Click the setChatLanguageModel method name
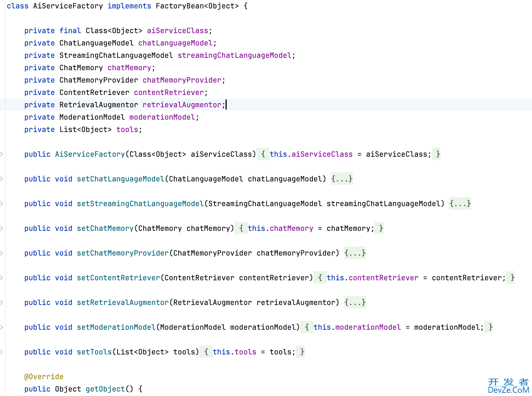The image size is (532, 396). [121, 179]
